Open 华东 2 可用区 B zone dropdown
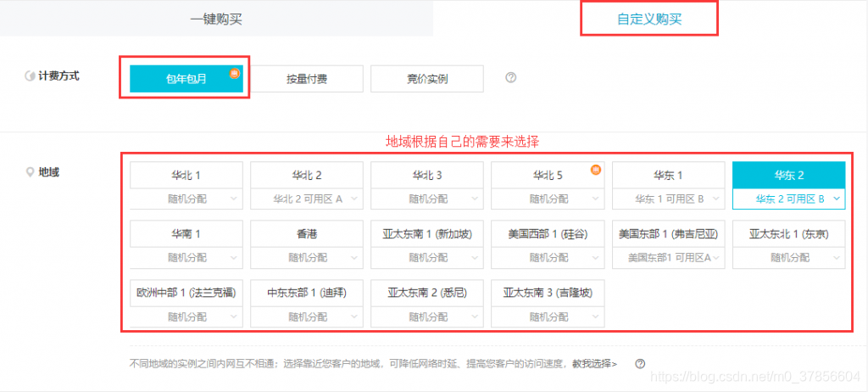 click(x=789, y=199)
